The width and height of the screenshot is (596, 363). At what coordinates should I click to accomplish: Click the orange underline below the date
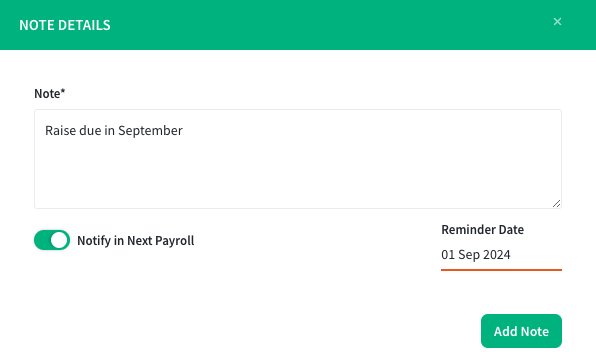(x=501, y=270)
